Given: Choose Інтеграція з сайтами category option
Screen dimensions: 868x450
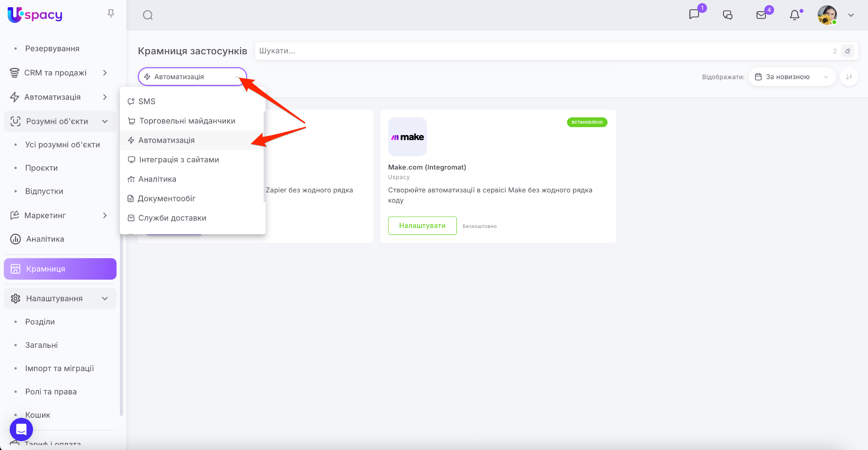Looking at the screenshot, I should [179, 160].
